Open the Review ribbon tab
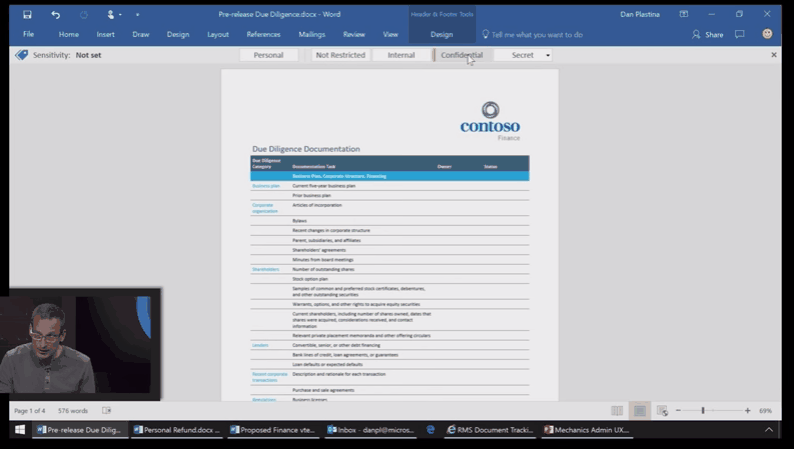The width and height of the screenshot is (794, 449). (353, 34)
